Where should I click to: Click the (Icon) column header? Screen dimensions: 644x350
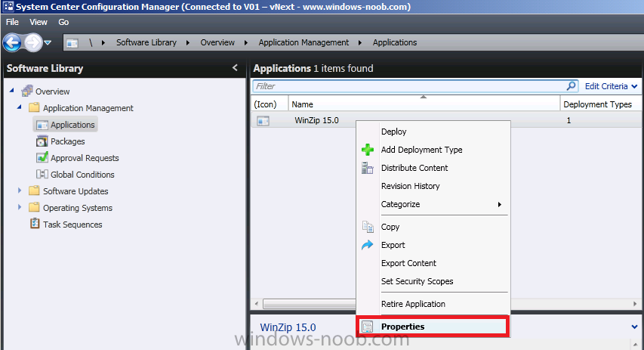click(265, 104)
